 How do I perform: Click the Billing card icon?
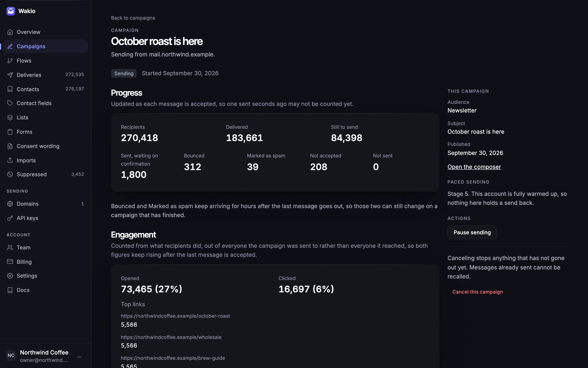coord(10,262)
